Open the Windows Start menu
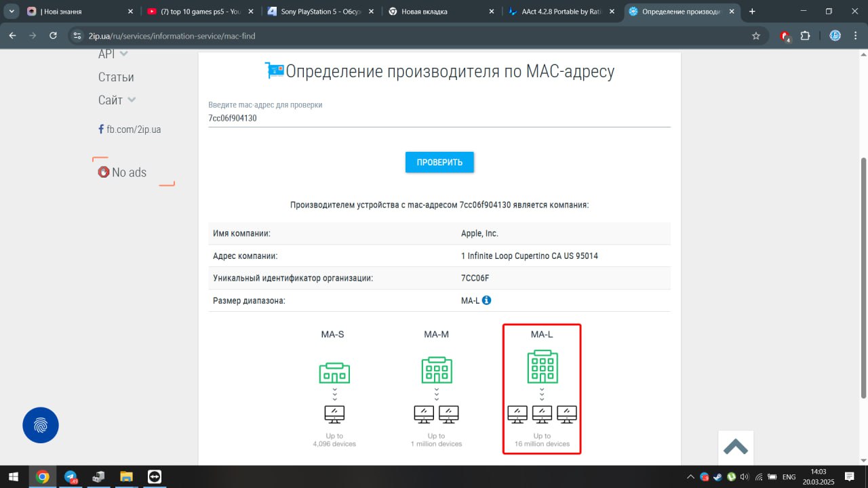The height and width of the screenshot is (488, 868). [13, 477]
